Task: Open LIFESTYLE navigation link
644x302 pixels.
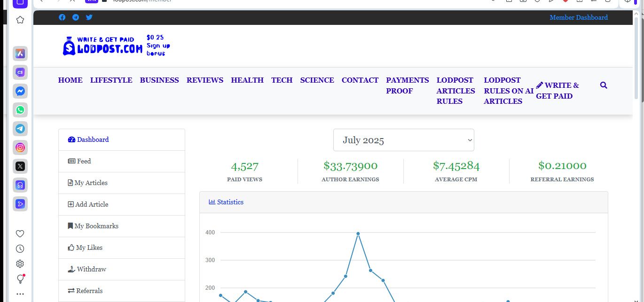Action: (x=111, y=80)
